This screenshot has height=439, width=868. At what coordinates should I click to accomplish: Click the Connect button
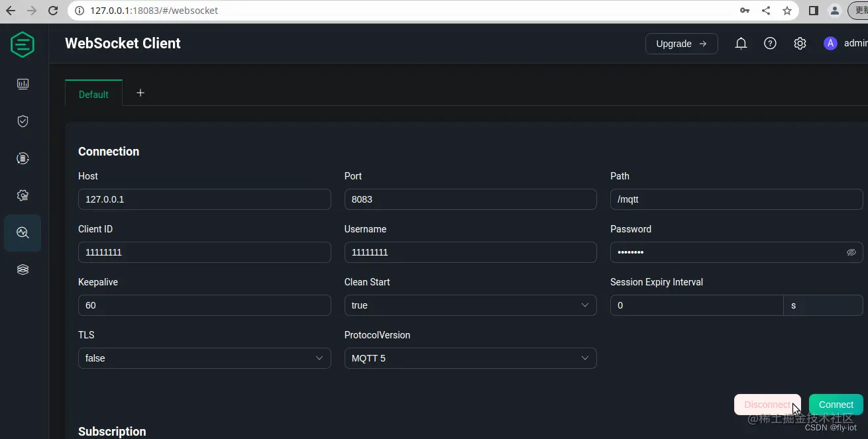(x=836, y=405)
